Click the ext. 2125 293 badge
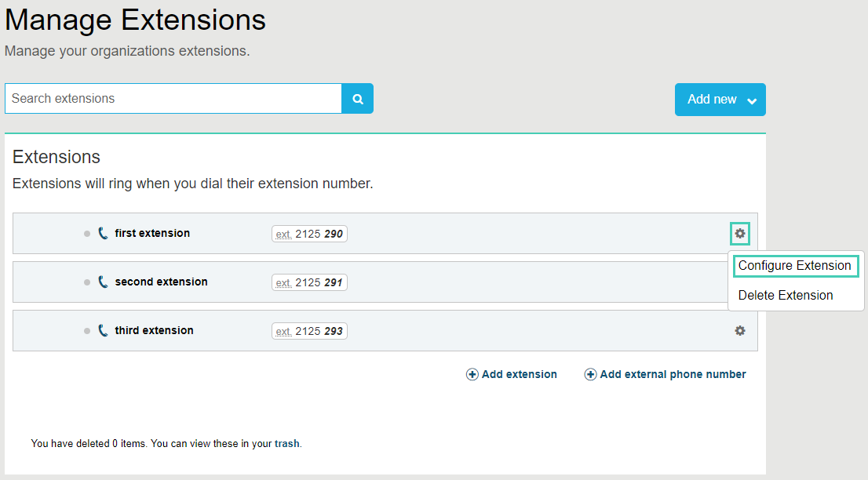Viewport: 868px width, 480px height. pos(309,331)
